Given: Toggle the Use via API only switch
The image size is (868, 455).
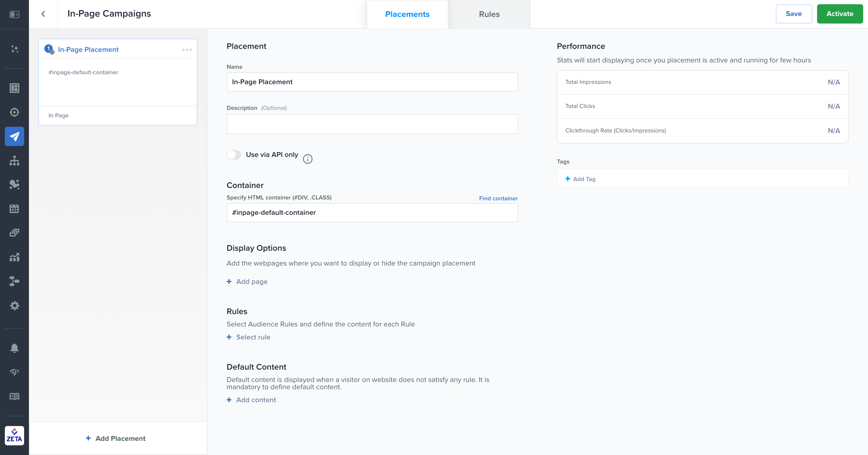Looking at the screenshot, I should point(234,155).
